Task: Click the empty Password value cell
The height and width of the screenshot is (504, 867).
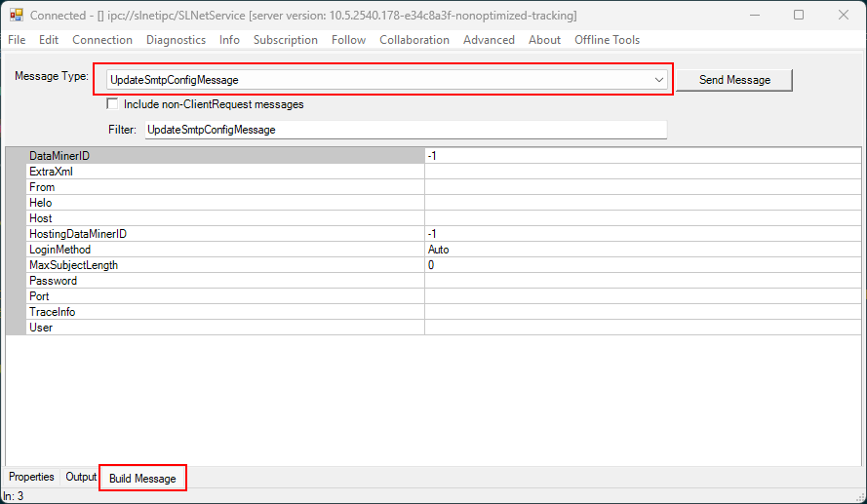Action: tap(643, 281)
